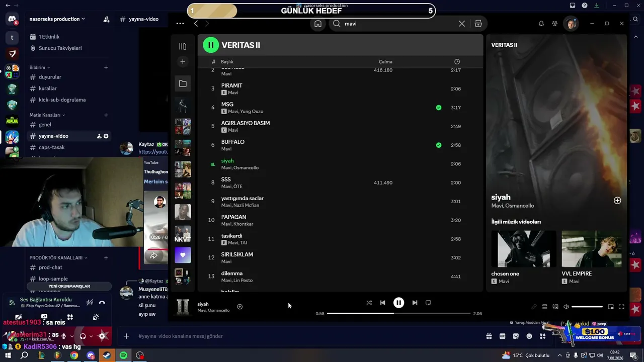Open the Spotify queue view
The height and width of the screenshot is (362, 644).
(x=544, y=307)
